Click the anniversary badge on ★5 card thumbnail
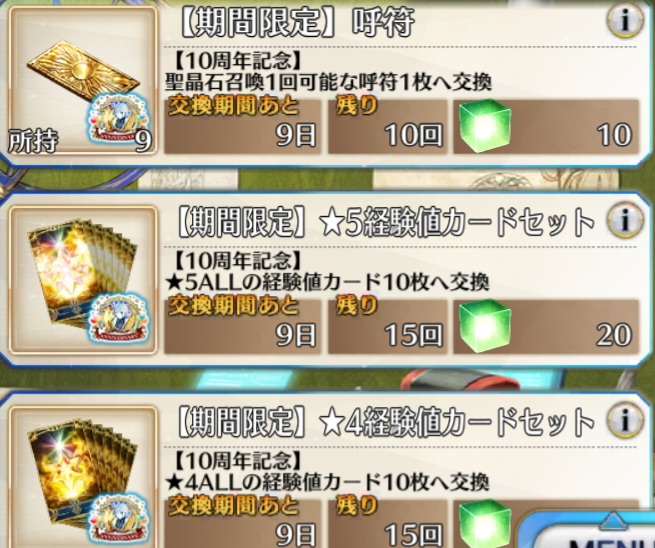The image size is (655, 548). 119,319
